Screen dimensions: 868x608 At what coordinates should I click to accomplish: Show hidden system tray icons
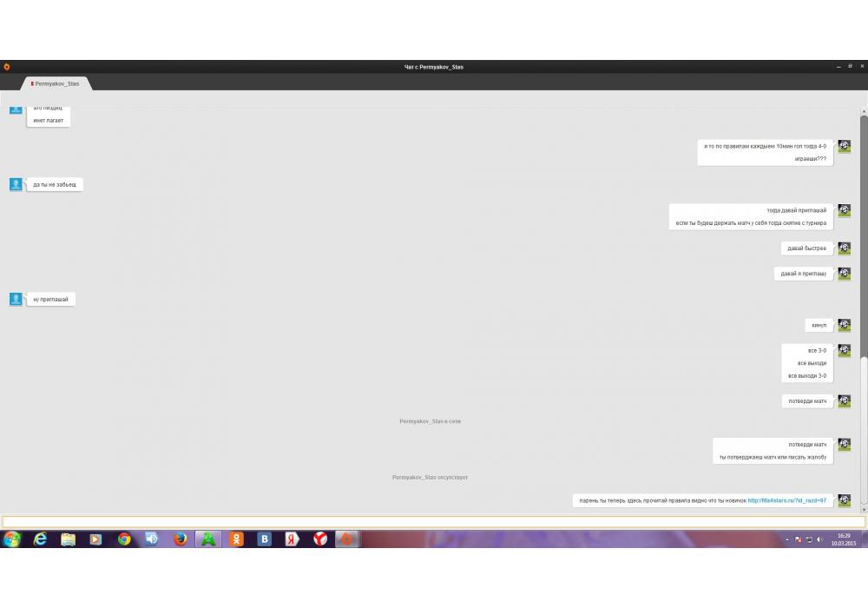tap(787, 539)
